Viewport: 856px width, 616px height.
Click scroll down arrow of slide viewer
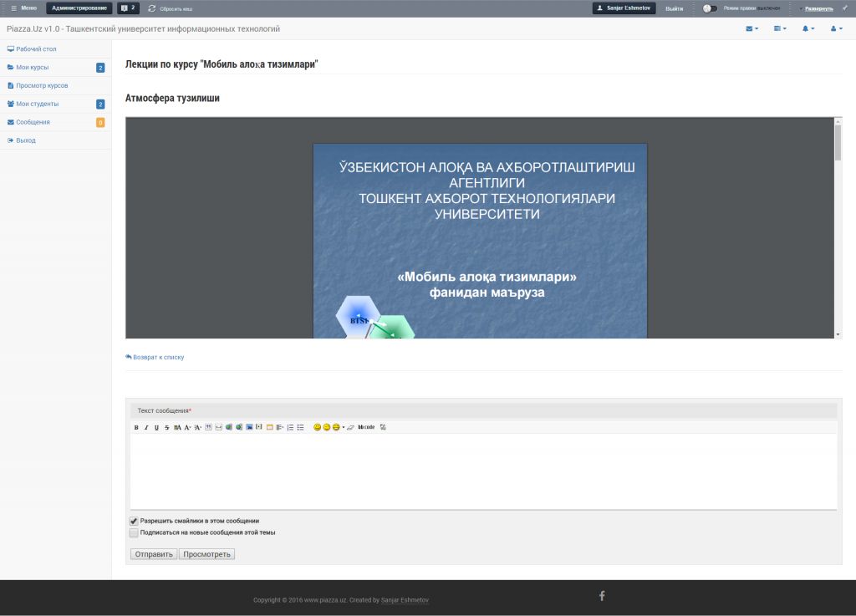(x=838, y=334)
